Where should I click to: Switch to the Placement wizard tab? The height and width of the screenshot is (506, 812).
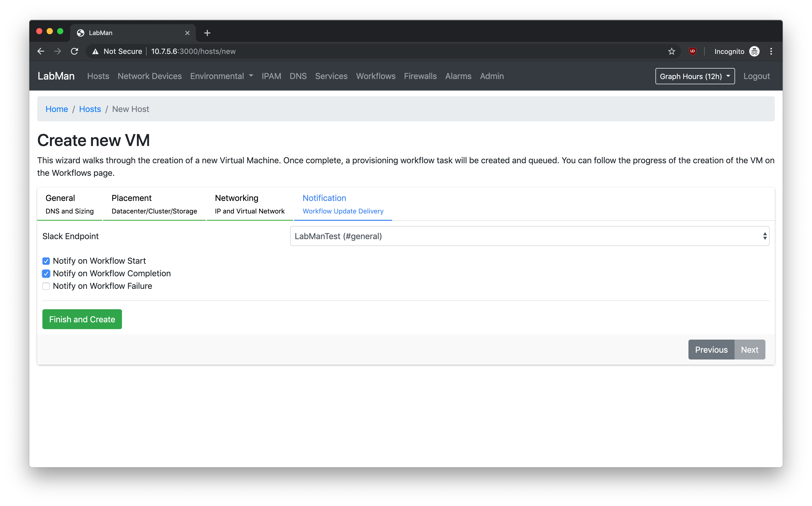pyautogui.click(x=154, y=204)
